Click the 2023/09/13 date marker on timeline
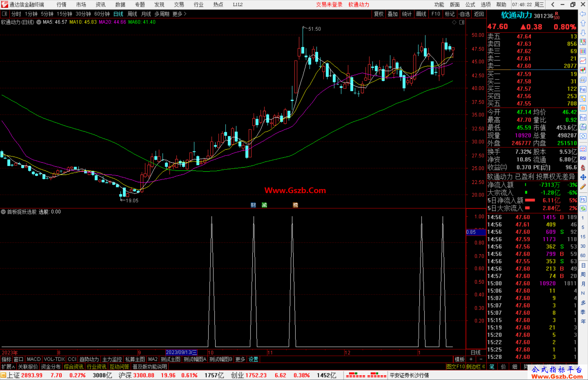The image size is (588, 380). click(181, 352)
